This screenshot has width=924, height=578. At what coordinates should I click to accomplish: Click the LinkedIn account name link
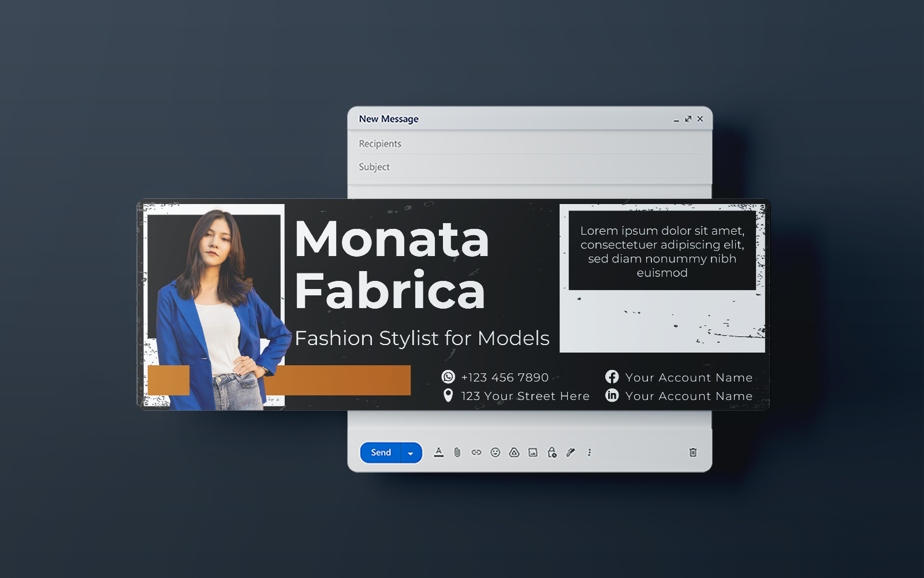click(688, 396)
